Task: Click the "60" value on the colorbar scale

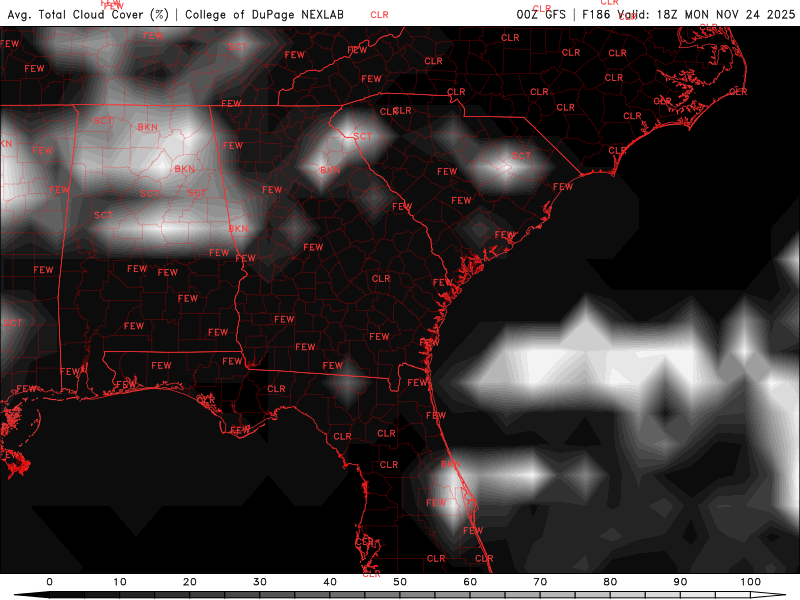Action: [470, 582]
